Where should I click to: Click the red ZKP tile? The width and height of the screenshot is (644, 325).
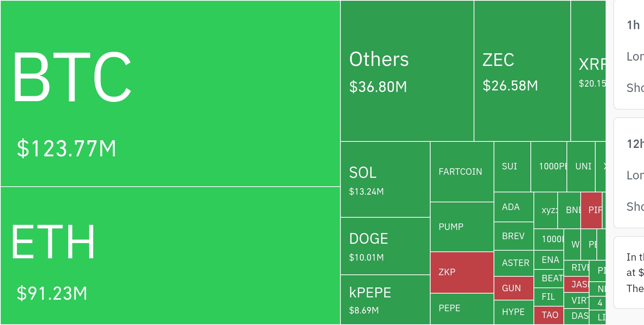(x=462, y=272)
